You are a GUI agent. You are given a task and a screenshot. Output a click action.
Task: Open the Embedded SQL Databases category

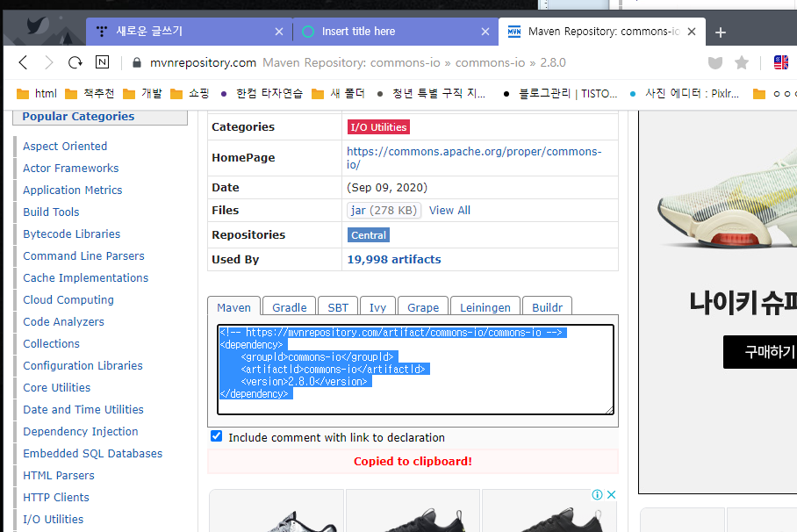(92, 453)
